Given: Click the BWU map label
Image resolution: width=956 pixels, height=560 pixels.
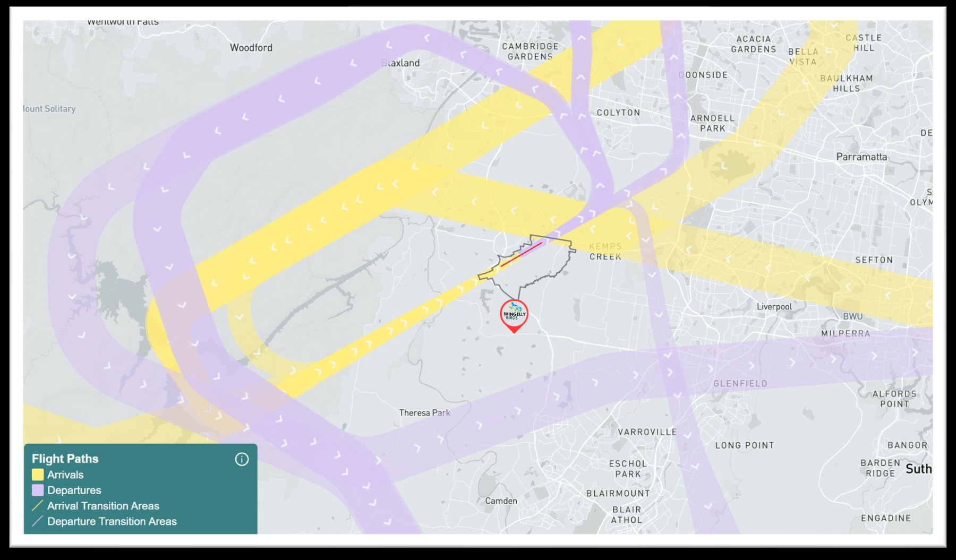Looking at the screenshot, I should [x=852, y=316].
